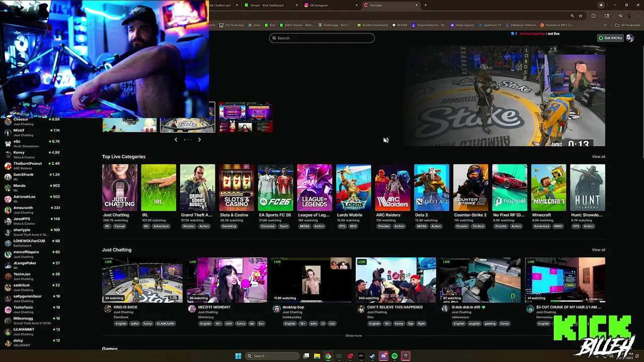The height and width of the screenshot is (362, 644).
Task: Open the Minecraft category card
Action: [x=548, y=188]
